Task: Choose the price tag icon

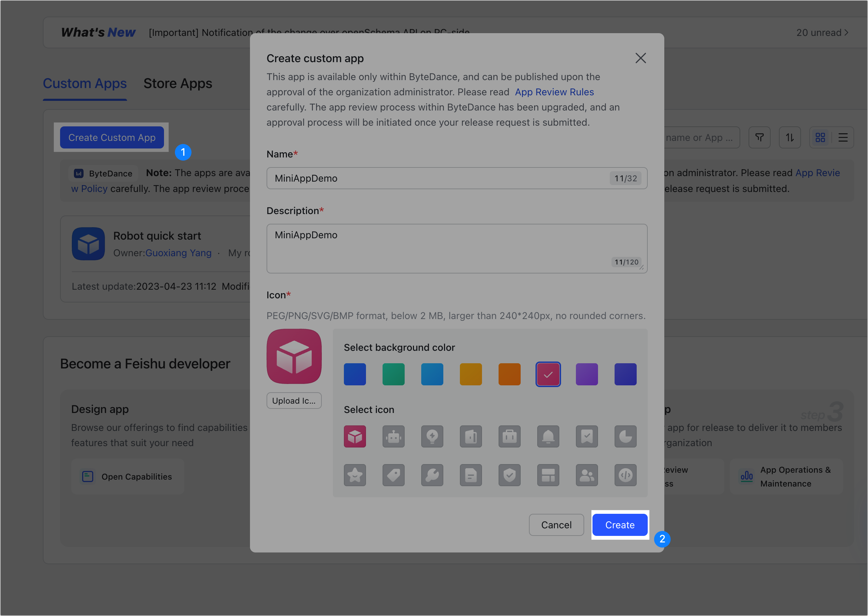Action: point(393,475)
